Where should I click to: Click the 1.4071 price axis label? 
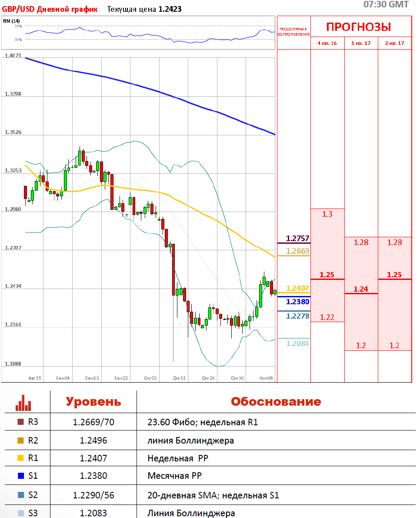pos(13,56)
